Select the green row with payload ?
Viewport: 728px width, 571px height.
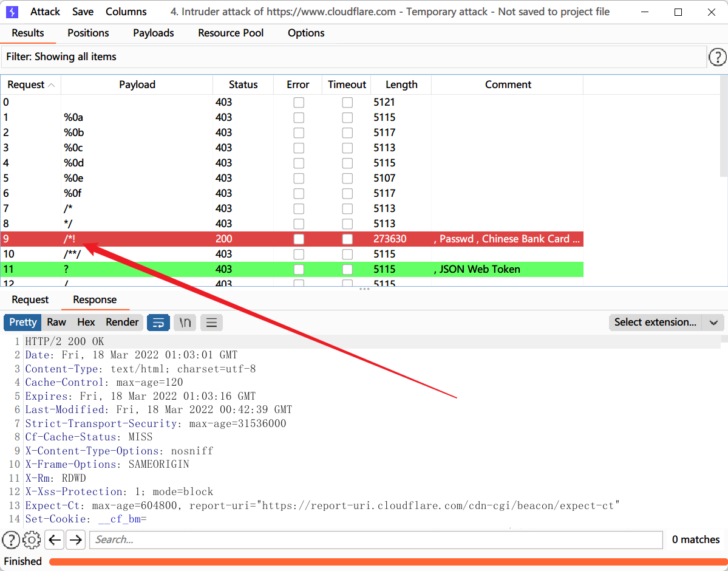[291, 270]
